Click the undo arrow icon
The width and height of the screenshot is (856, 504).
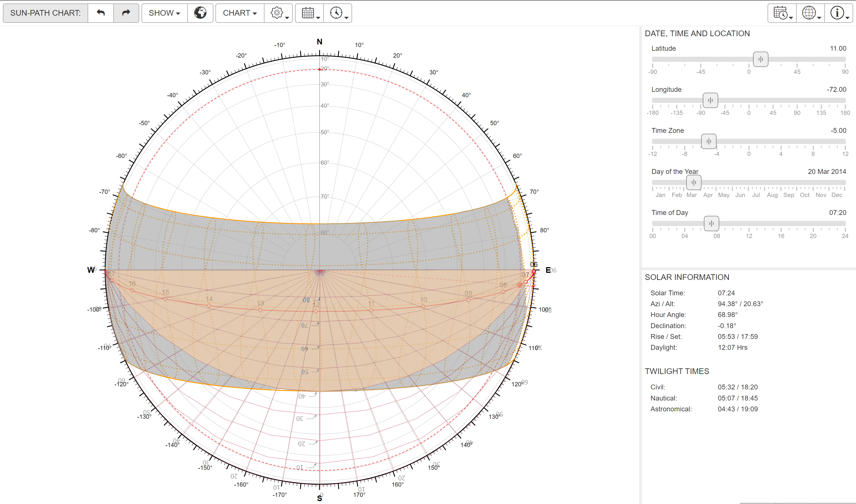101,13
